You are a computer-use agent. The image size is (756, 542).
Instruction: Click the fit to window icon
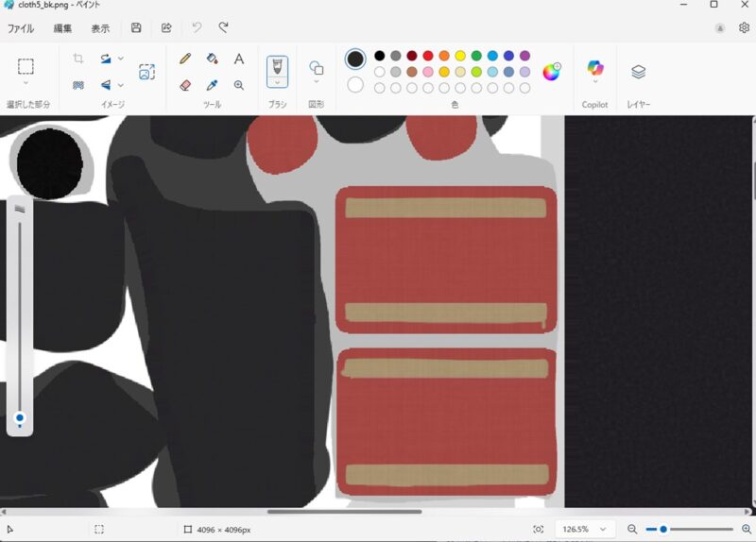point(539,530)
